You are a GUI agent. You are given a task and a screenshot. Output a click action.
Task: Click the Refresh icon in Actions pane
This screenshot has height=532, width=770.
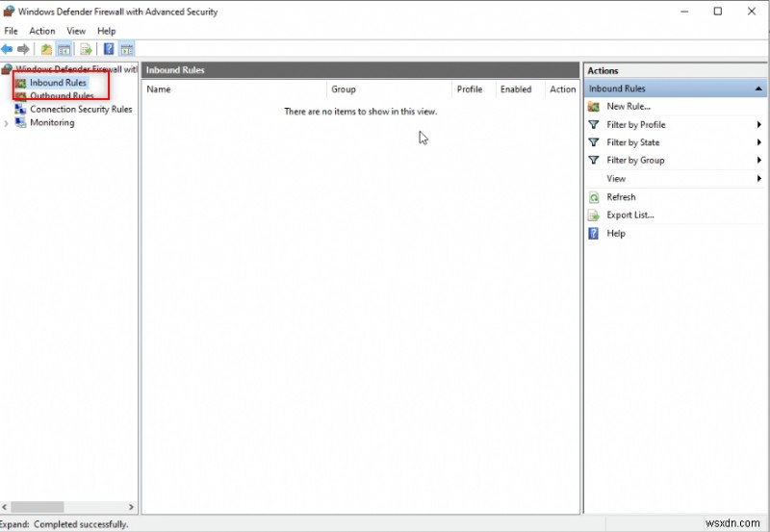point(594,197)
